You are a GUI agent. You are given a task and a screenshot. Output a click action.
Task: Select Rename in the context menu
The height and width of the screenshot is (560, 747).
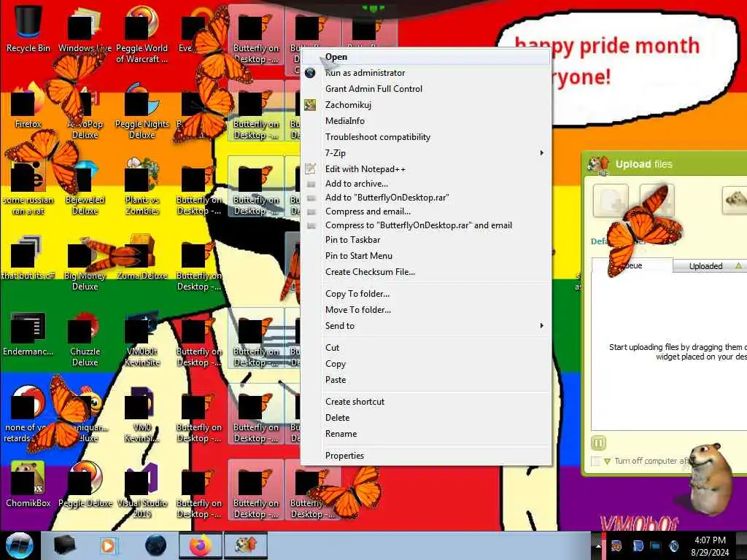click(426, 434)
